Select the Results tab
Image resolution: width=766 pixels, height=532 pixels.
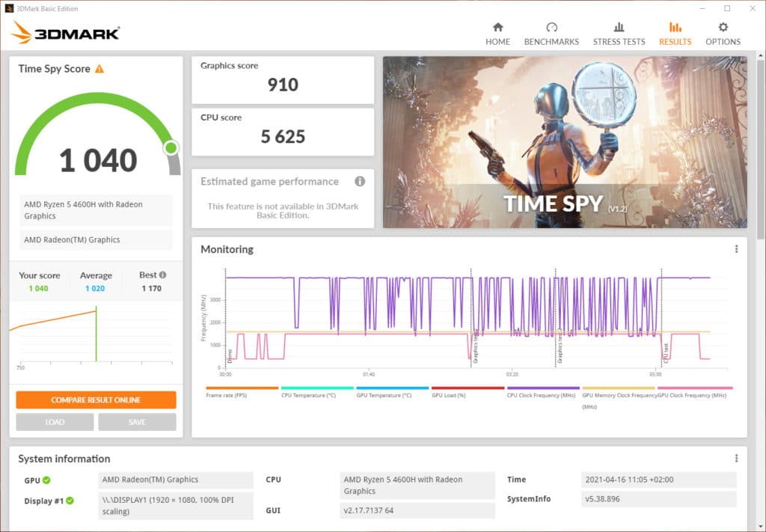click(675, 34)
